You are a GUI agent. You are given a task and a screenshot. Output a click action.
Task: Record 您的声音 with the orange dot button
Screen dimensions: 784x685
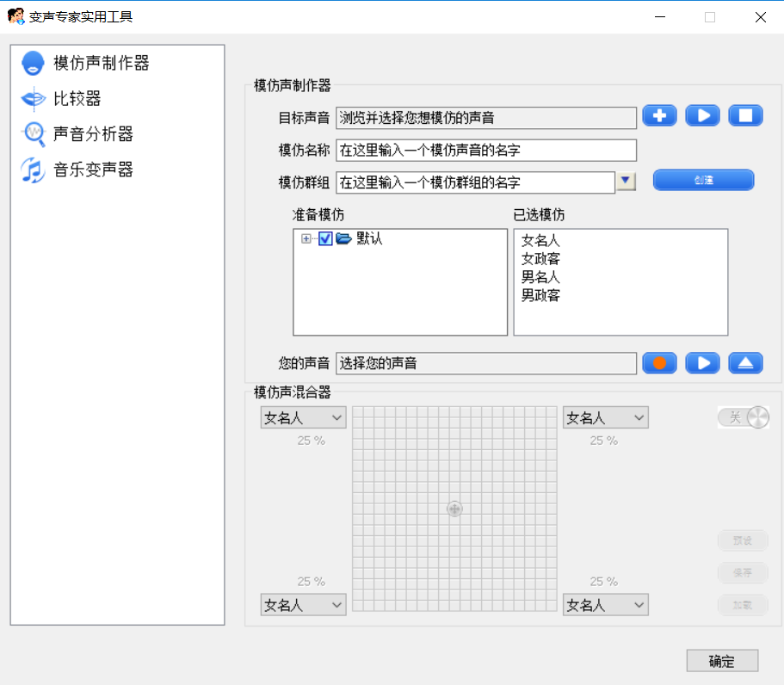[x=659, y=363]
